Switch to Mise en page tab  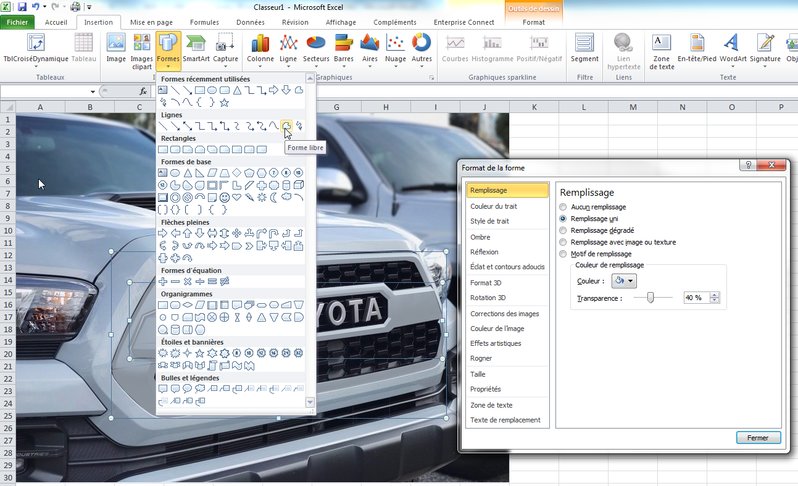tap(151, 22)
